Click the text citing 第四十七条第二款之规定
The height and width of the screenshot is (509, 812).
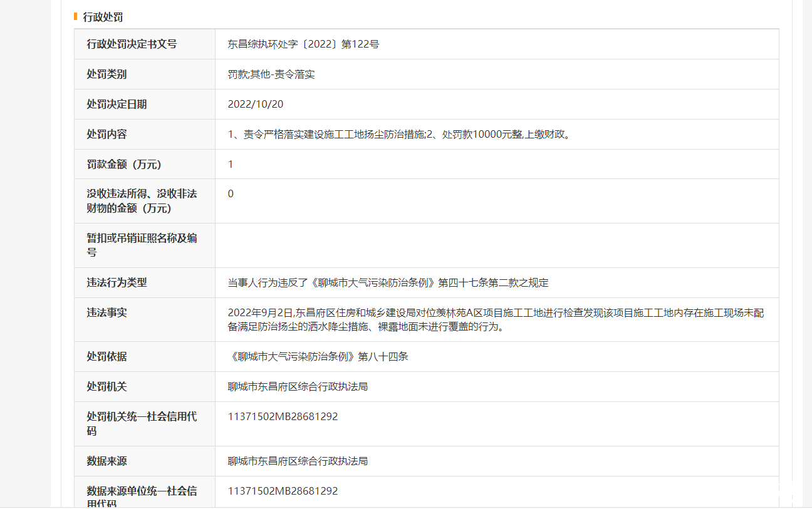tap(388, 283)
